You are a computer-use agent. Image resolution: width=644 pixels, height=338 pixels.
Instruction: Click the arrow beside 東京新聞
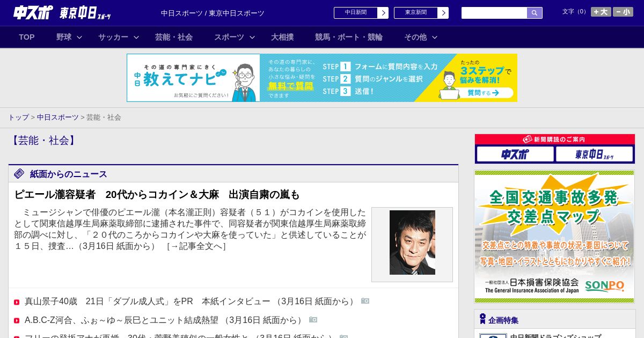443,13
